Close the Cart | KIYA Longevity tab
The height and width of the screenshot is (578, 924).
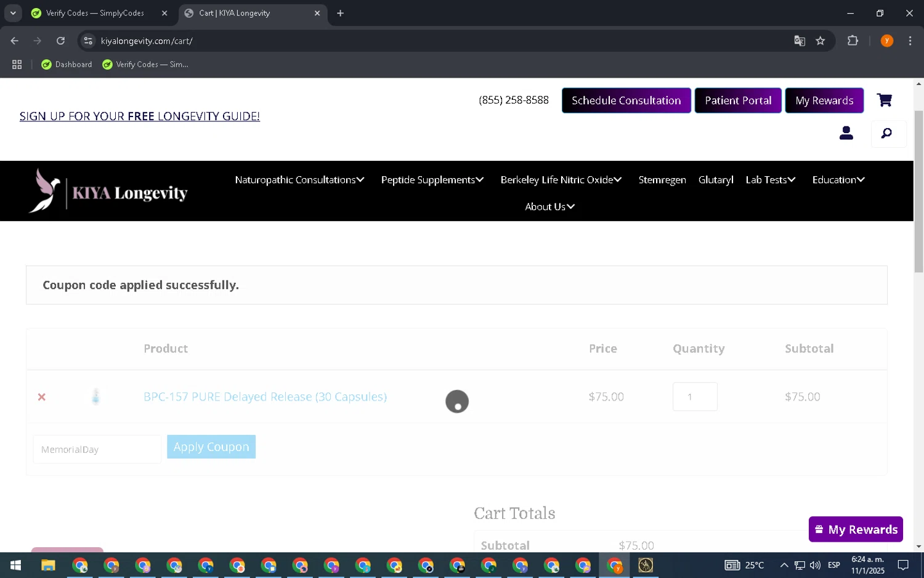317,13
